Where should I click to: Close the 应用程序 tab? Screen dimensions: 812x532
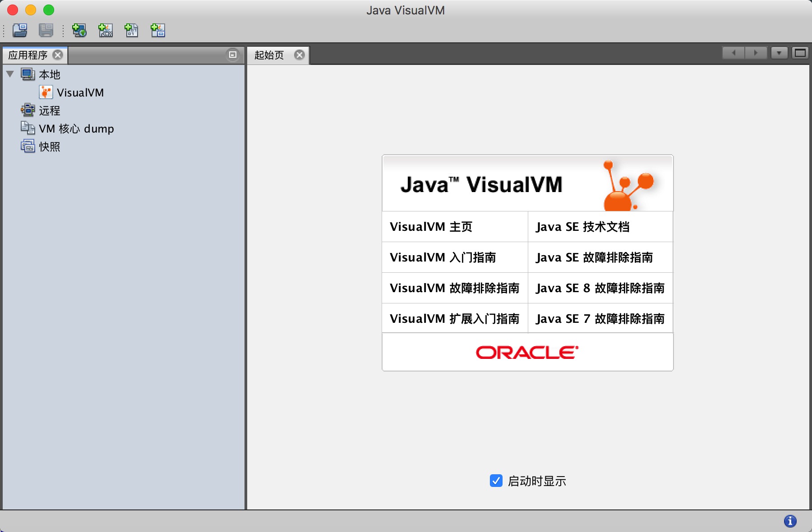tap(58, 55)
